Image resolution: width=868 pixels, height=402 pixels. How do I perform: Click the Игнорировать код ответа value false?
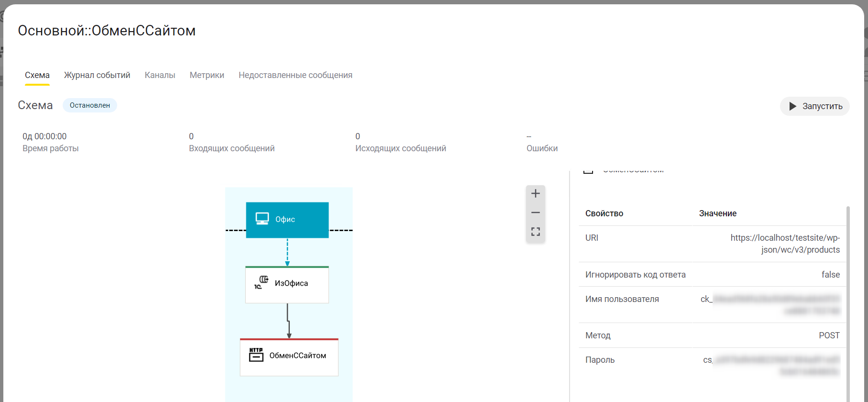coord(831,275)
